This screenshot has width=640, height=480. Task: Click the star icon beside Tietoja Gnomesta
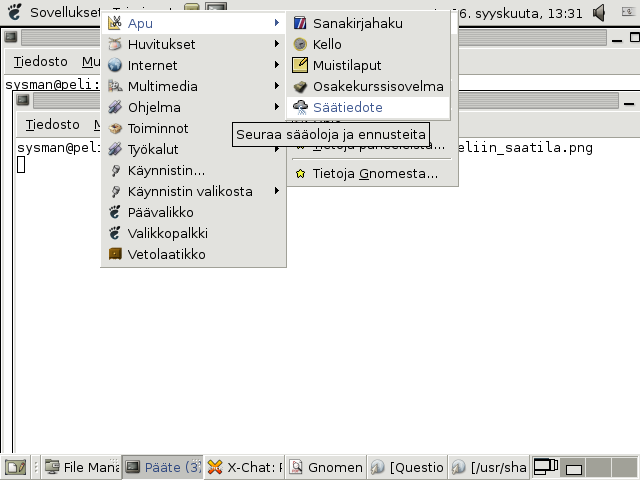point(300,174)
